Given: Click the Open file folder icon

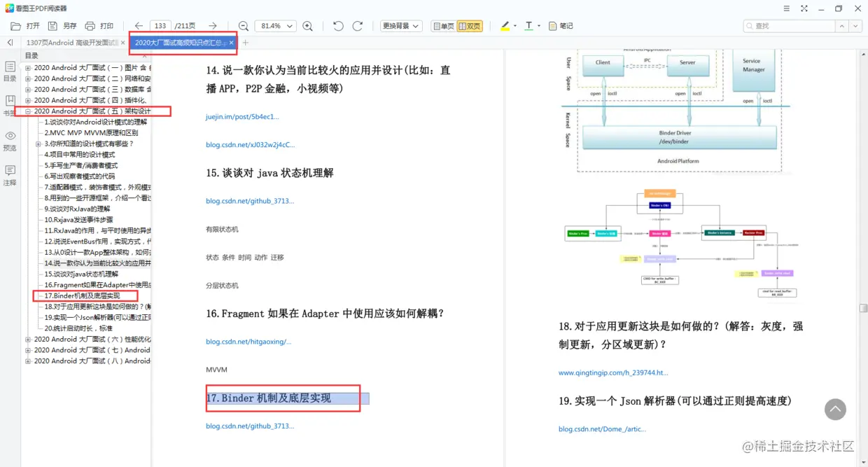Looking at the screenshot, I should [x=15, y=26].
